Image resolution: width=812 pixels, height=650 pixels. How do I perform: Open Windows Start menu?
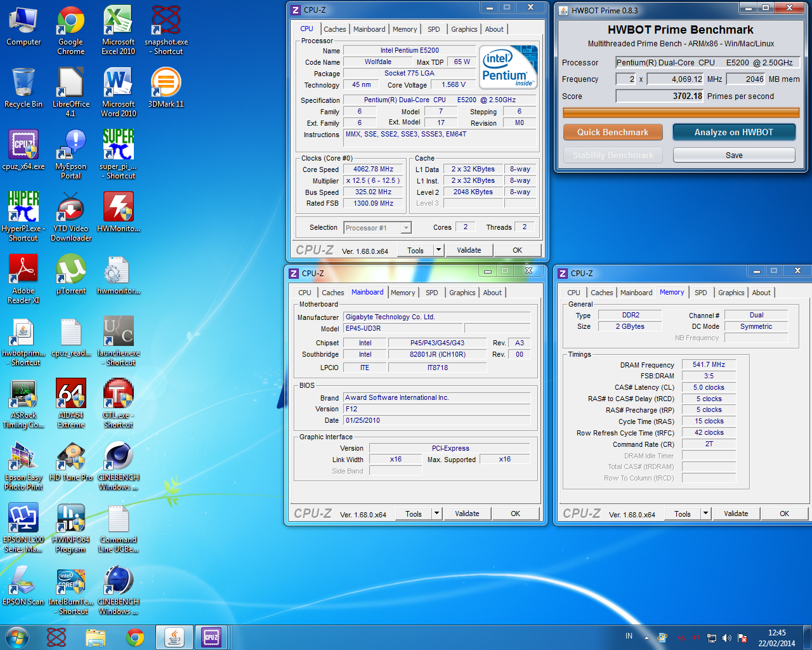click(17, 637)
